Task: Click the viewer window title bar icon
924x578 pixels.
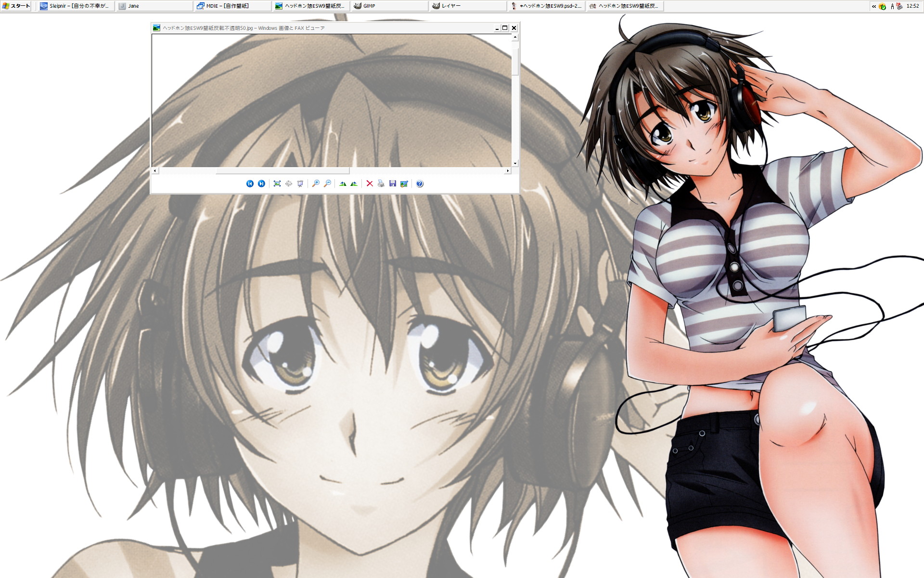Action: [x=156, y=28]
